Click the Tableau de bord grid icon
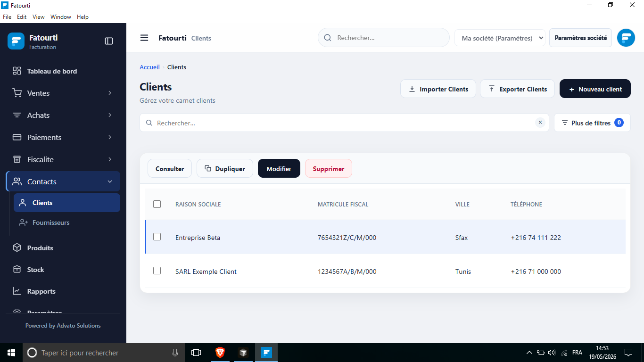 pyautogui.click(x=17, y=71)
